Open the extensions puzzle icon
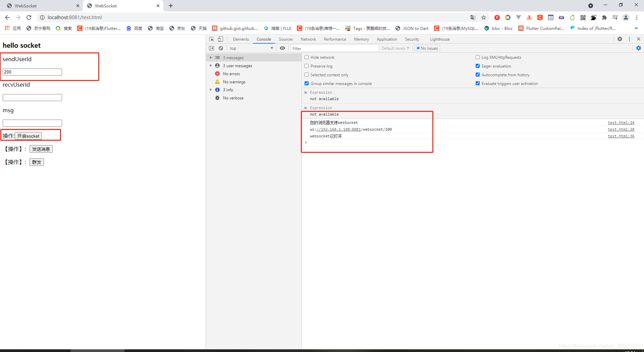The width and height of the screenshot is (644, 352). pos(604,17)
